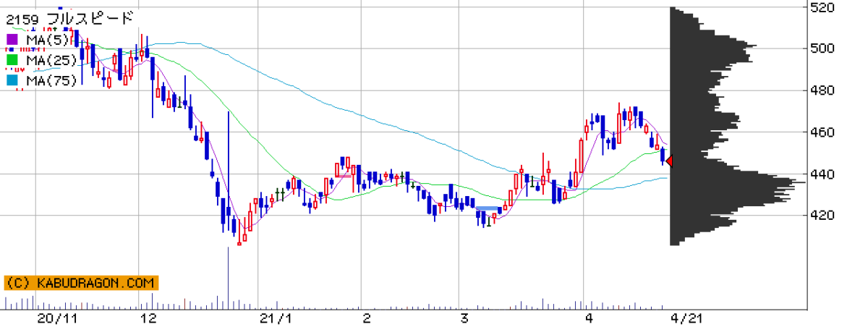Image resolution: width=868 pixels, height=327 pixels.
Task: Click the purple MA(5) legend swatch
Action: (x=12, y=38)
